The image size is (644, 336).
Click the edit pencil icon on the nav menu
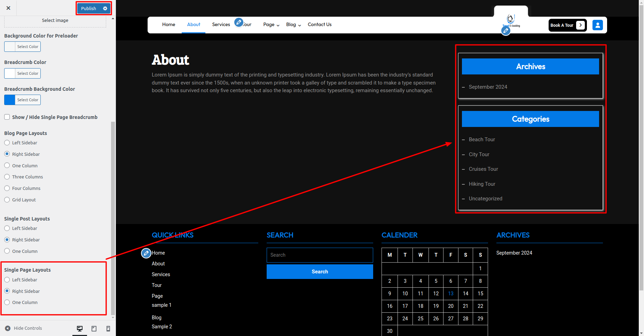(238, 22)
